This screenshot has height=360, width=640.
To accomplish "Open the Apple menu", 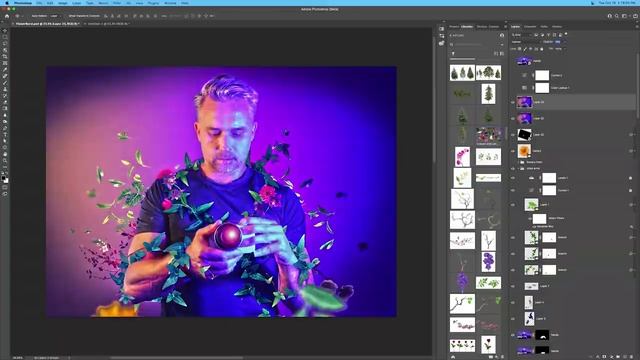I will 7,3.
